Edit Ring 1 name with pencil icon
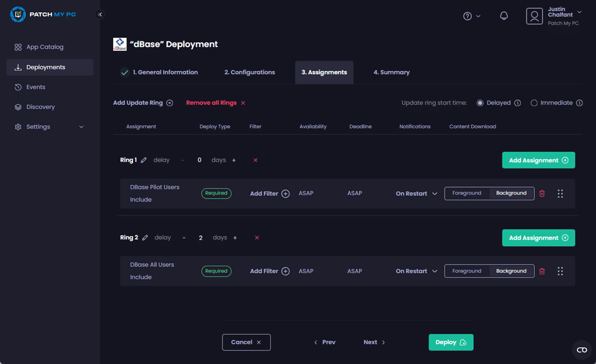596x364 pixels. 144,160
